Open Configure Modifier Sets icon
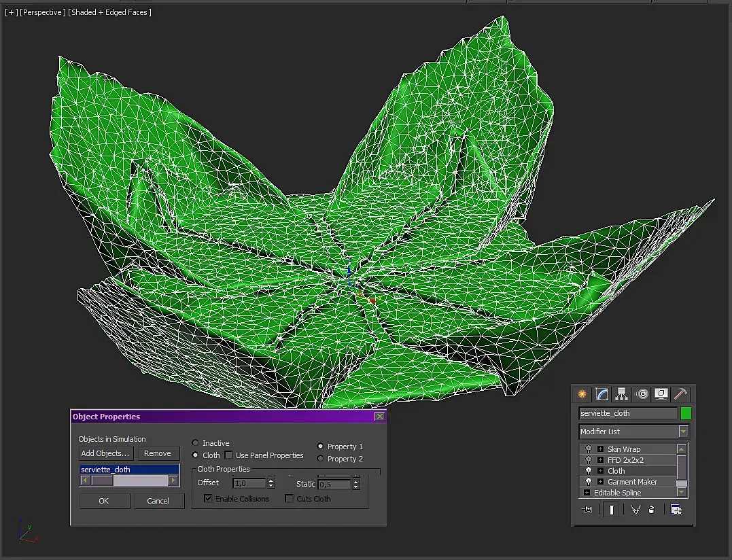 (676, 510)
